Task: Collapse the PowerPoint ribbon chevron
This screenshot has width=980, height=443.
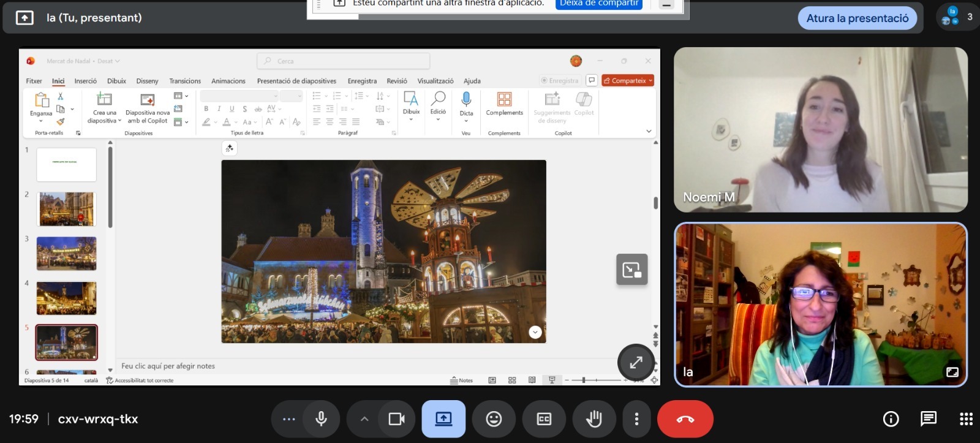Action: coord(649,131)
